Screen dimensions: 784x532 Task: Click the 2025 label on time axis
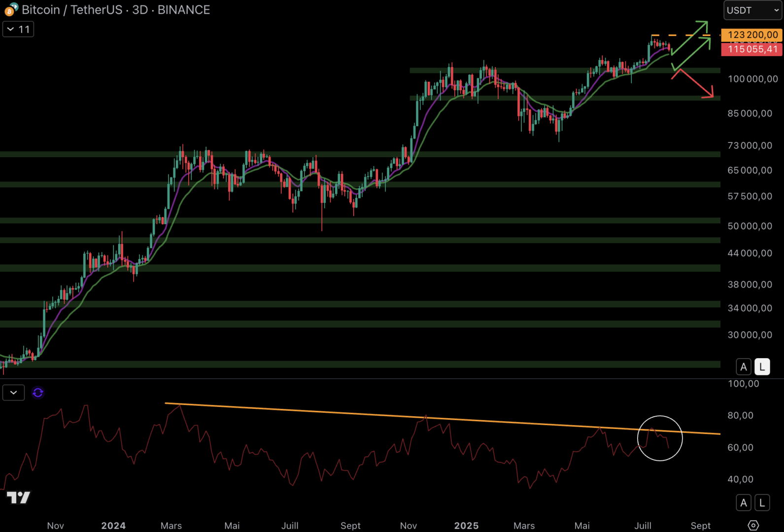coord(466,526)
